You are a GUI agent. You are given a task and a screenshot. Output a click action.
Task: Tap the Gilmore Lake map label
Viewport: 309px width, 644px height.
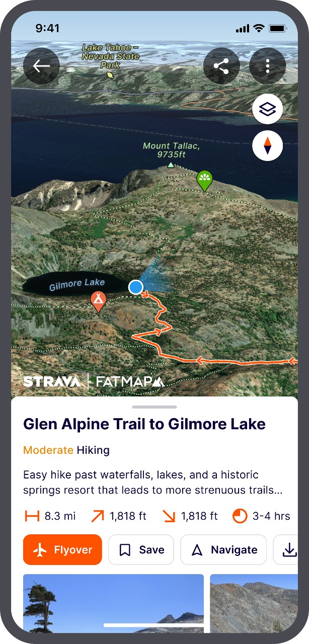77,285
